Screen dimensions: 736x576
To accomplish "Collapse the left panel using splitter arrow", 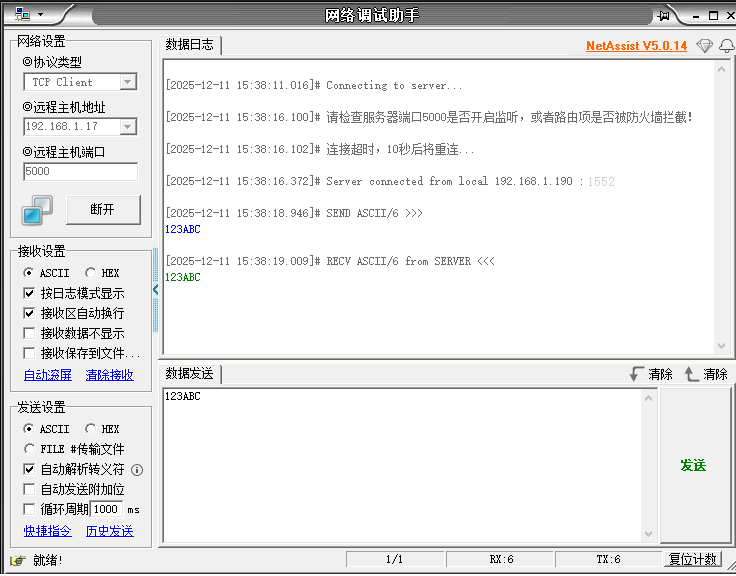I will pyautogui.click(x=155, y=290).
